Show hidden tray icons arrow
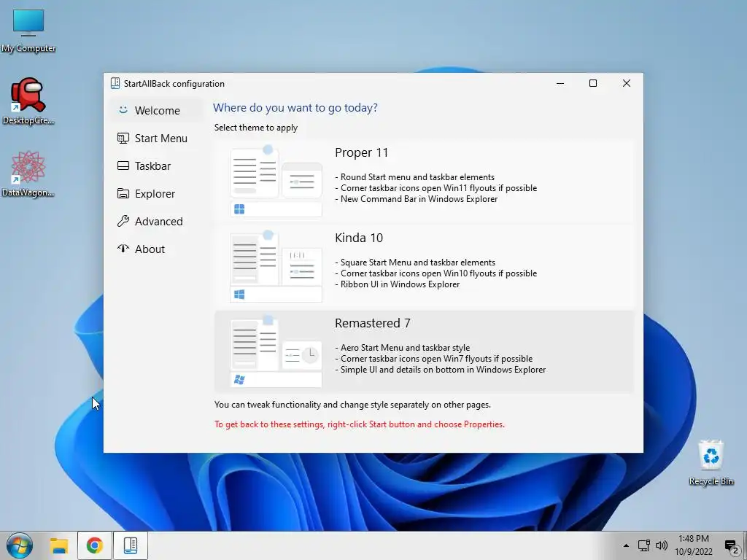Image resolution: width=747 pixels, height=560 pixels. 626,545
